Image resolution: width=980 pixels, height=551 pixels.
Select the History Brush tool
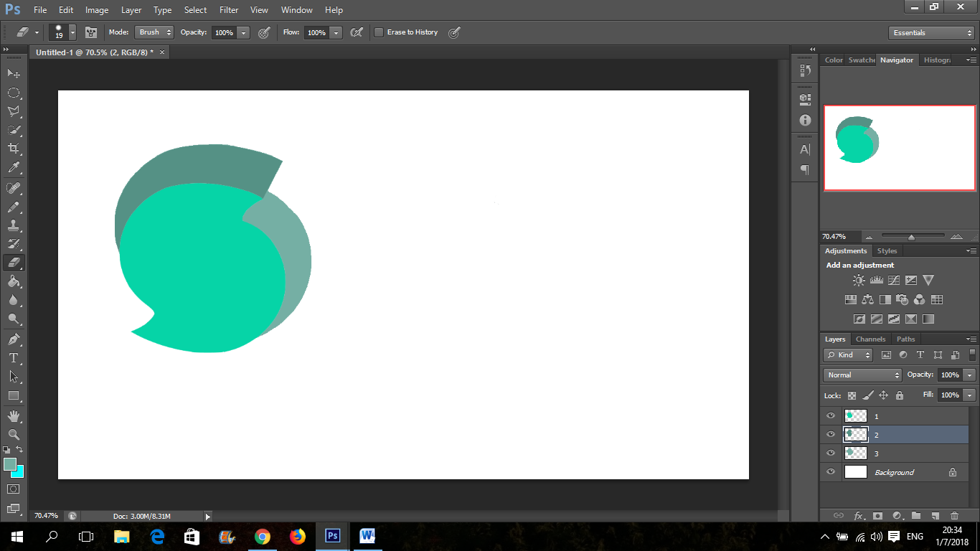click(x=14, y=244)
